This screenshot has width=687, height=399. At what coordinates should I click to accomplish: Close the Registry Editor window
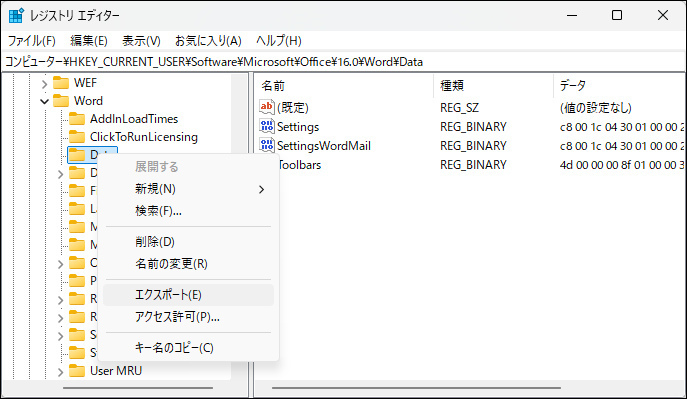pos(663,15)
